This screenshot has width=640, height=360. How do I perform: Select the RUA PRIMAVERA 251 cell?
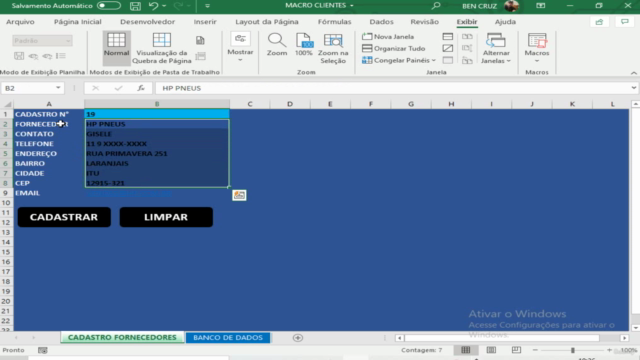click(157, 153)
